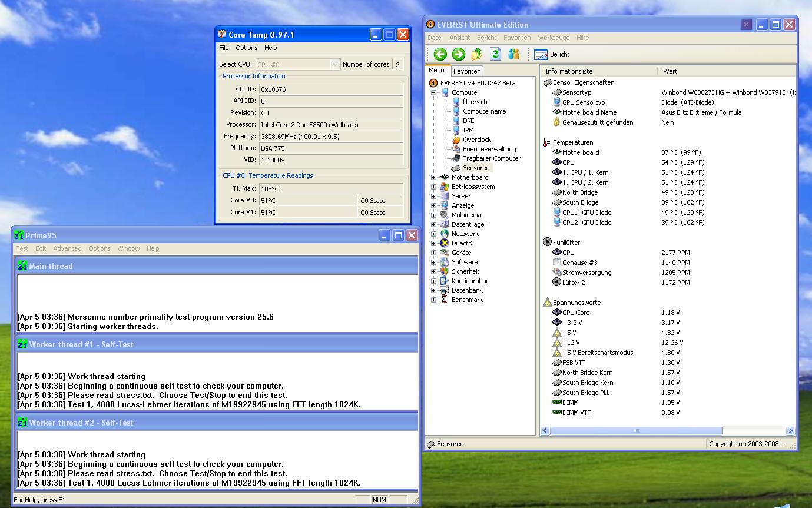The width and height of the screenshot is (812, 508).
Task: Expand the DirectX tree node
Action: (x=434, y=243)
